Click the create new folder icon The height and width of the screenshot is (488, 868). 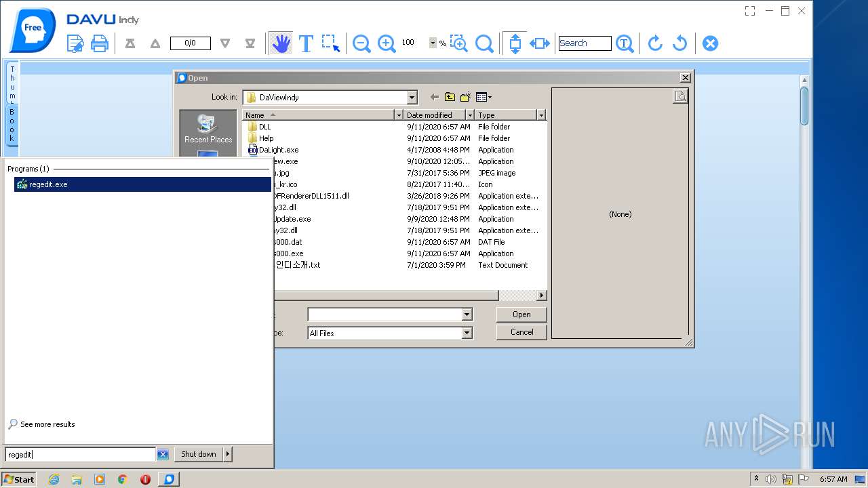pos(465,97)
